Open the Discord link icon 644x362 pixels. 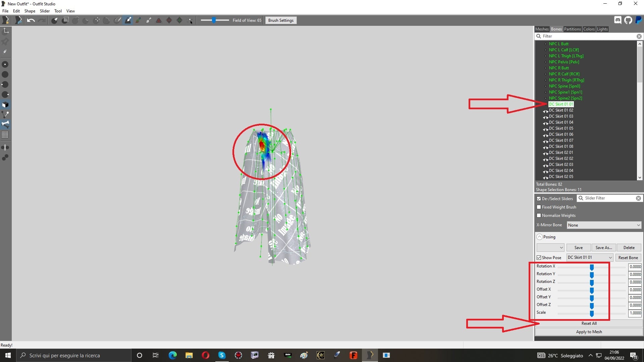(x=618, y=20)
